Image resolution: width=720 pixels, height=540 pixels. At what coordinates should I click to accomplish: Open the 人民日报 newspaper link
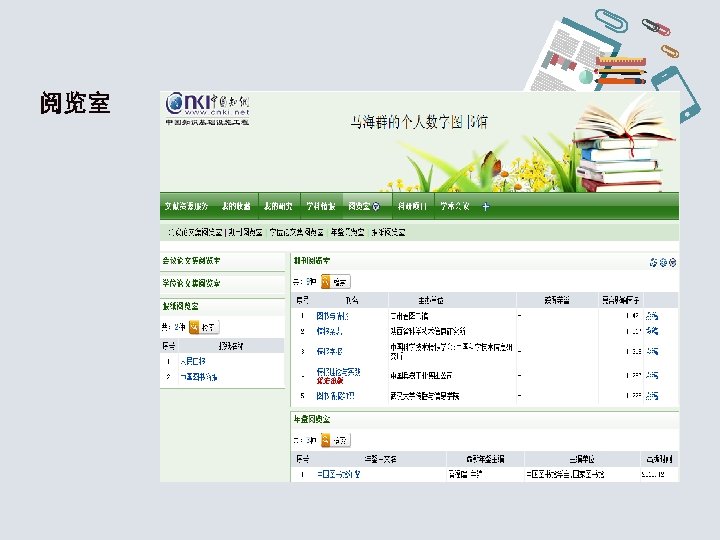[x=193, y=361]
